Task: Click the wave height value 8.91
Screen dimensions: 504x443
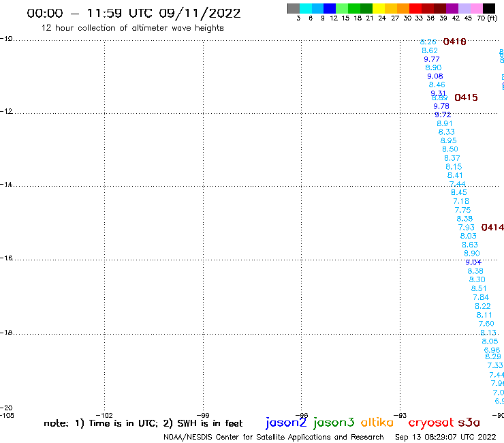Action: pyautogui.click(x=445, y=123)
